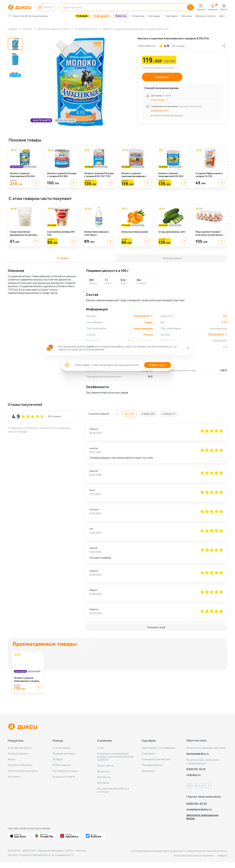The image size is (235, 868).
Task: Add product with В корзину button
Action: pos(162,77)
